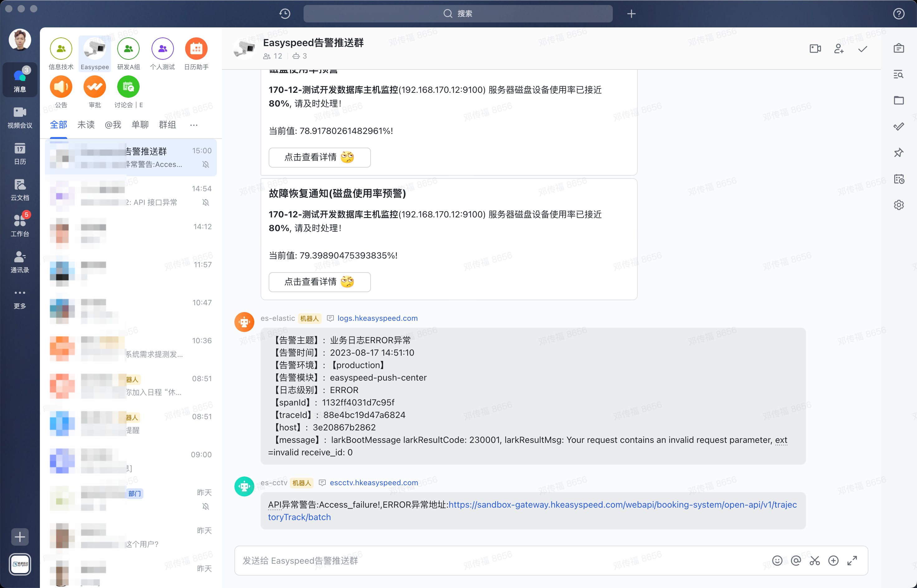Click the search bar at top

coord(458,14)
